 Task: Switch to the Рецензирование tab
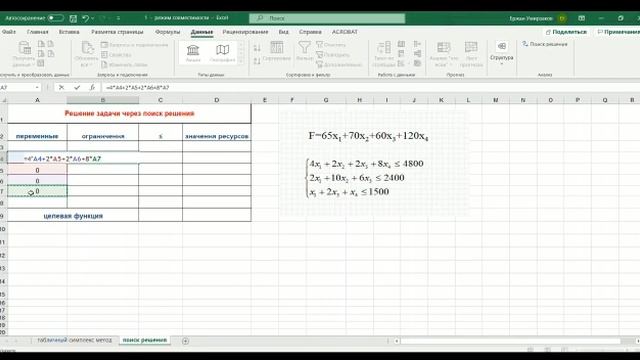(245, 32)
